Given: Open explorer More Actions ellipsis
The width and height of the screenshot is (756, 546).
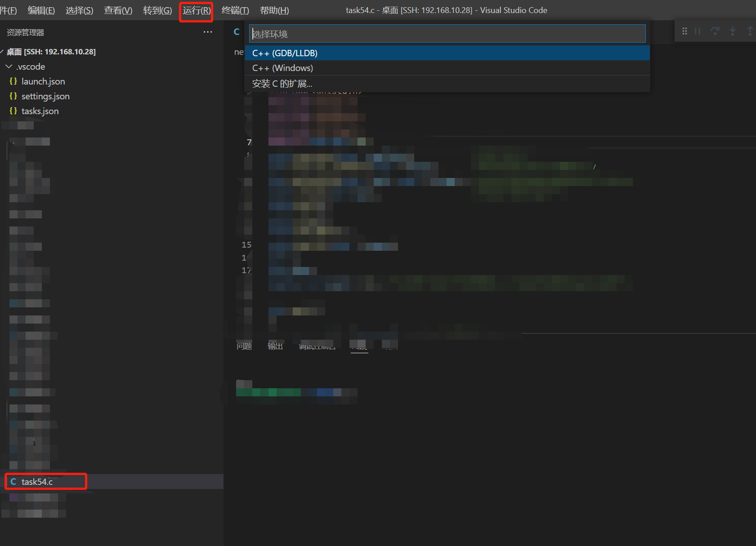Looking at the screenshot, I should click(x=207, y=32).
